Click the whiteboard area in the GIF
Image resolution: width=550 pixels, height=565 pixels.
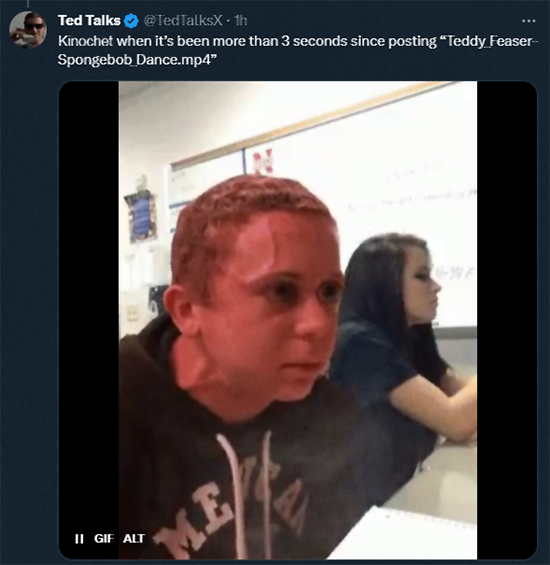pyautogui.click(x=396, y=187)
